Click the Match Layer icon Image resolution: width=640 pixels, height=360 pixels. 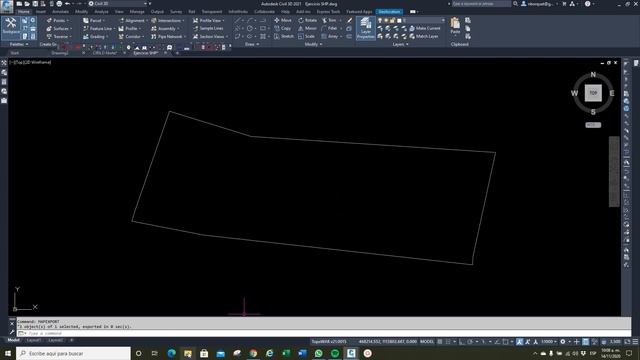click(x=412, y=36)
